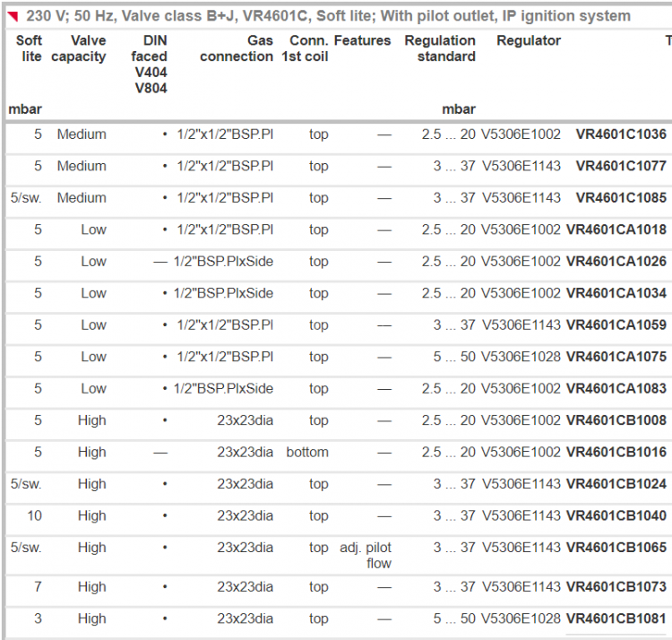Select soft lite value 7 in VR4601CB1073 row
Screen dimensions: 672x640
coord(39,586)
